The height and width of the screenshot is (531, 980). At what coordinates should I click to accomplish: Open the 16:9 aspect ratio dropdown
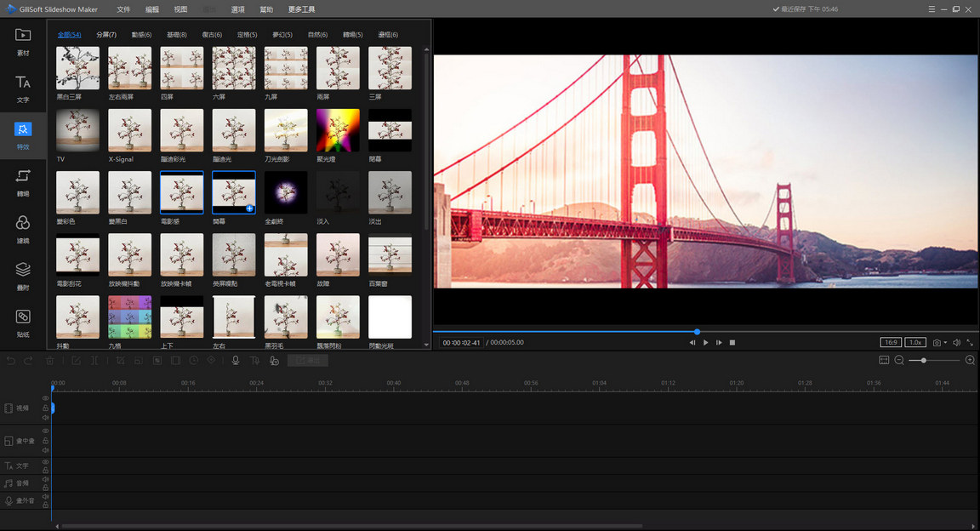coord(891,342)
